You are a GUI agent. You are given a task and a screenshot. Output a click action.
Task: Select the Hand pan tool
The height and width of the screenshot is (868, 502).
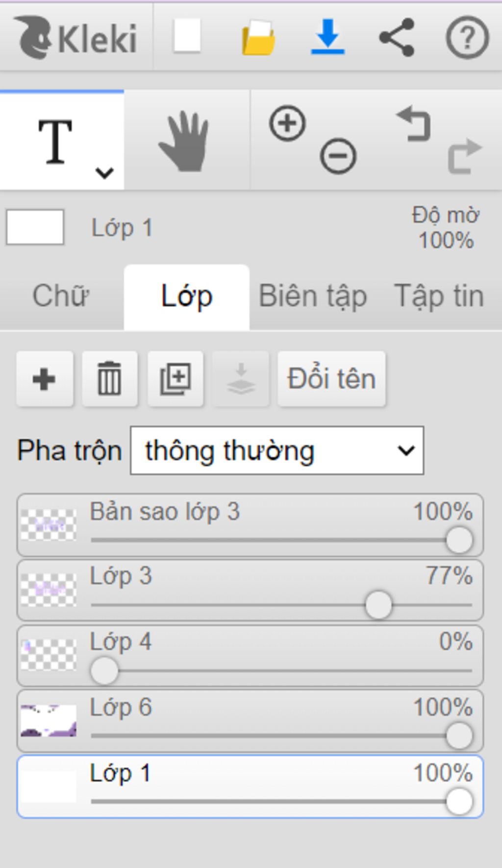tap(186, 141)
